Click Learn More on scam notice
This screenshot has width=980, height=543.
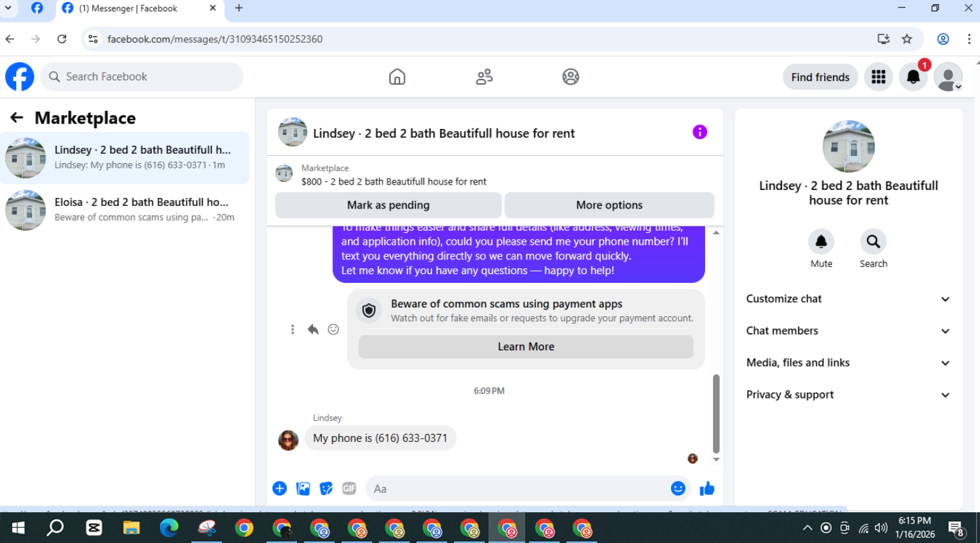526,346
